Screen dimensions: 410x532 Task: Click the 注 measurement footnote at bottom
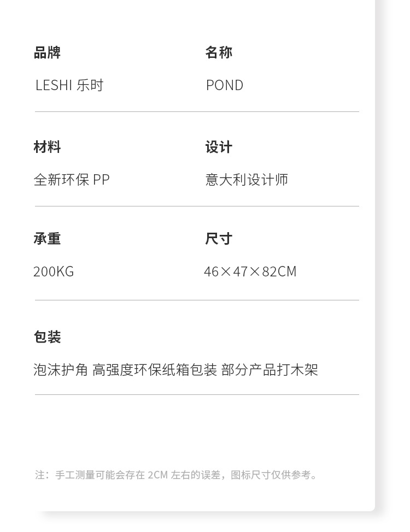tap(176, 475)
